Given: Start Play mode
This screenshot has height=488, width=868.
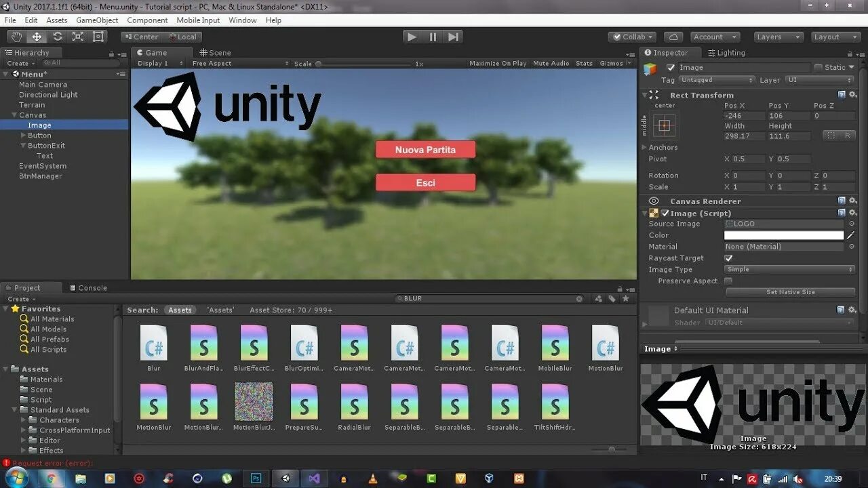Looking at the screenshot, I should (412, 37).
